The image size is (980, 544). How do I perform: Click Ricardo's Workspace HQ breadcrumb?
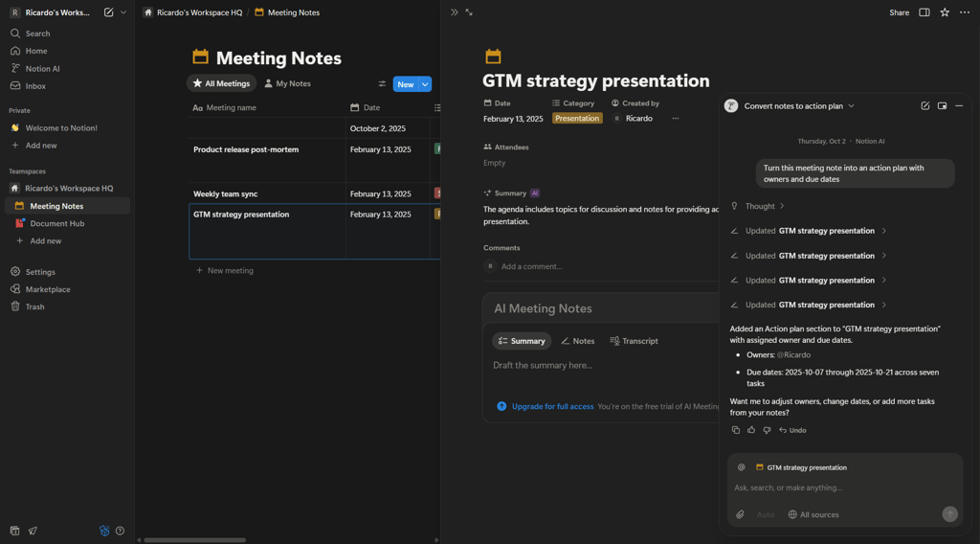point(193,12)
